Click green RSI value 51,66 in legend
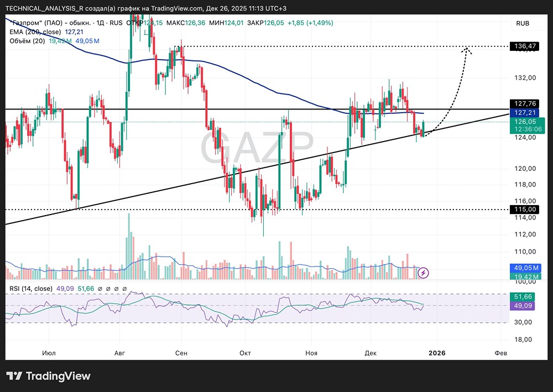The width and height of the screenshot is (553, 392). tap(86, 289)
